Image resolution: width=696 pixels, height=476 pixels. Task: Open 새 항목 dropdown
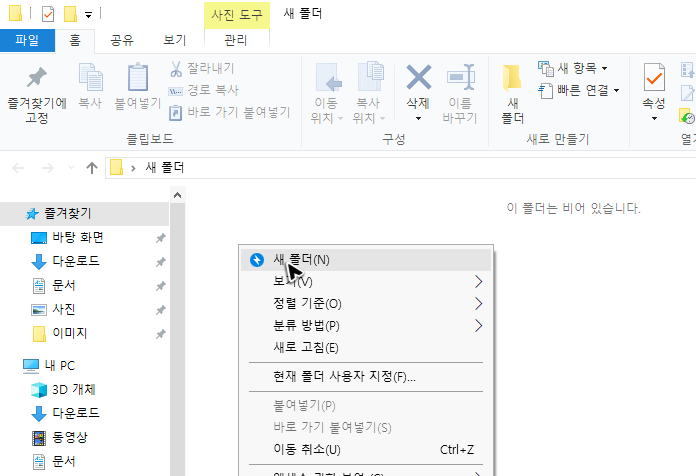tap(573, 68)
